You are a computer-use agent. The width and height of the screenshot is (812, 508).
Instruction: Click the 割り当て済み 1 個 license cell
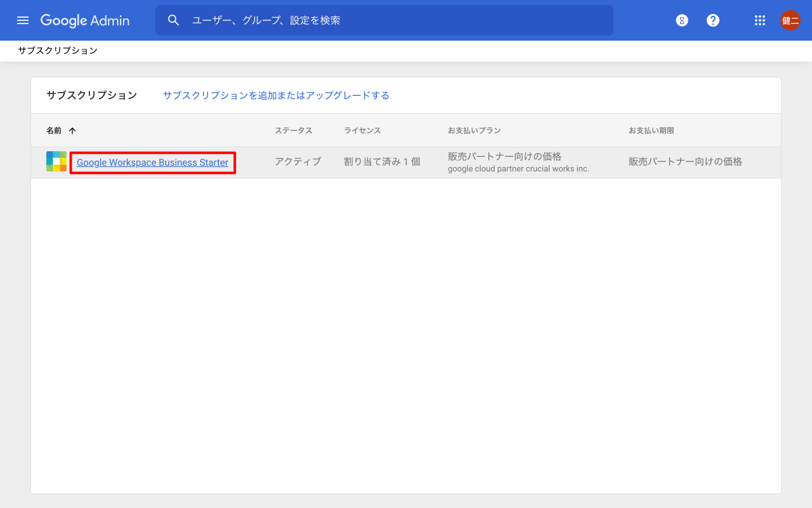[x=383, y=162]
